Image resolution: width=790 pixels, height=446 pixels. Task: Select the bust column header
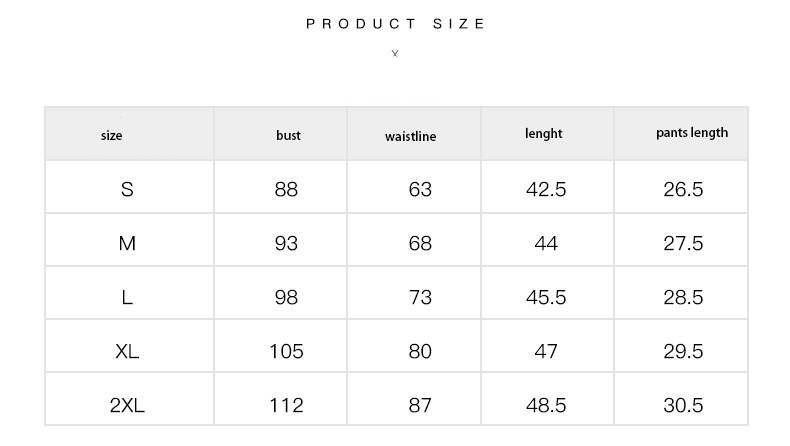point(288,135)
